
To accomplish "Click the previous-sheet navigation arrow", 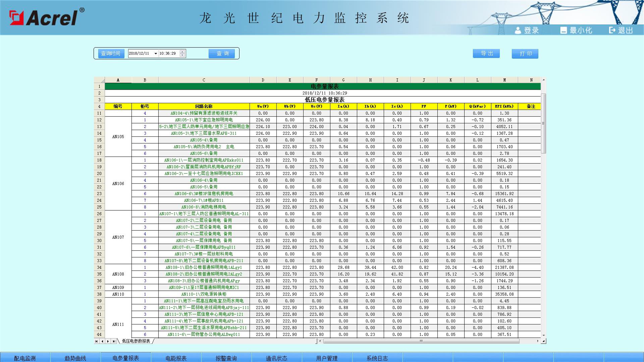I will [x=102, y=341].
